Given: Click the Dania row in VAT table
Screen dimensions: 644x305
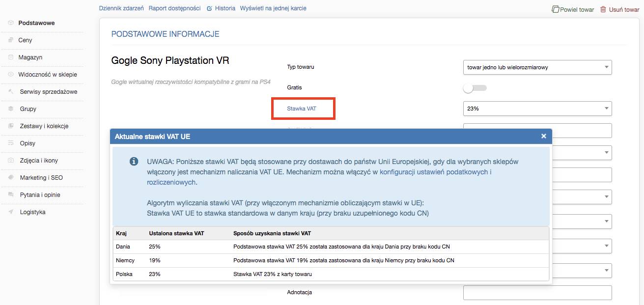Looking at the screenshot, I should (x=331, y=247).
